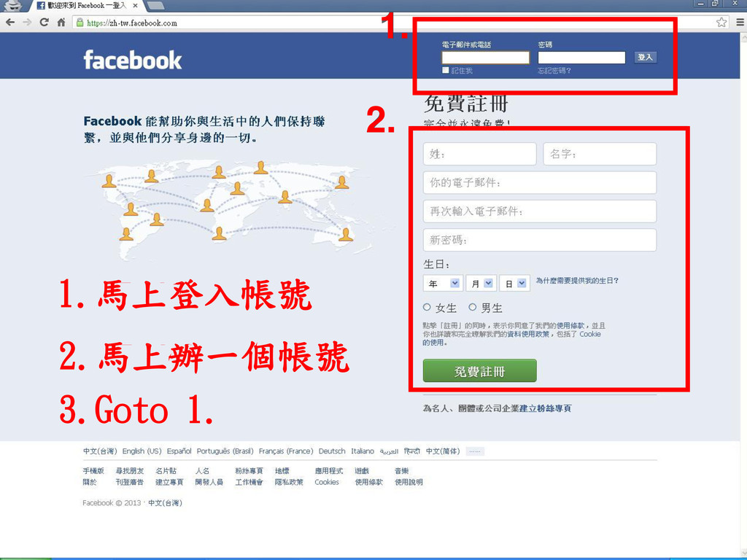Viewport: 747px width, 560px height.
Task: Click the 登入 login button
Action: (646, 57)
